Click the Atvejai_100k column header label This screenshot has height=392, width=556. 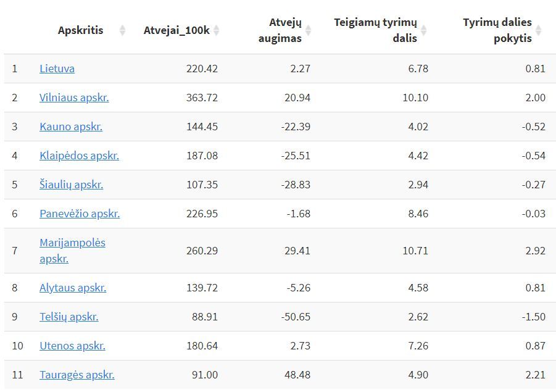click(x=176, y=30)
